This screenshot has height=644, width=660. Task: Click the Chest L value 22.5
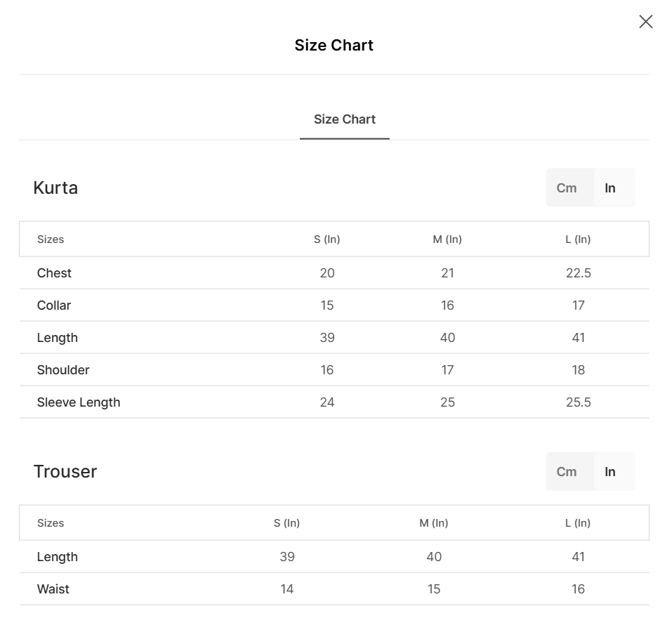click(579, 273)
